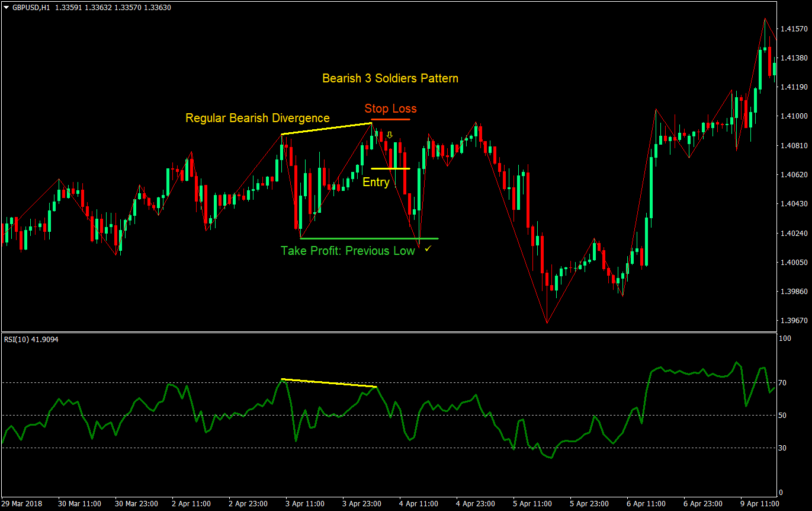Click the RSI(10) 41.9094 indicator label
The image size is (812, 511).
pos(32,340)
